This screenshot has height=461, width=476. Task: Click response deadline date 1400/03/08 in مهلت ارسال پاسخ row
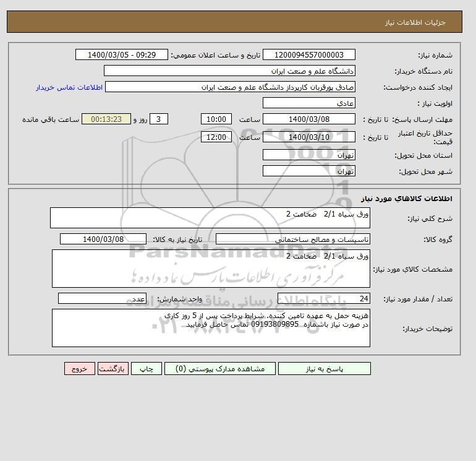click(x=308, y=119)
